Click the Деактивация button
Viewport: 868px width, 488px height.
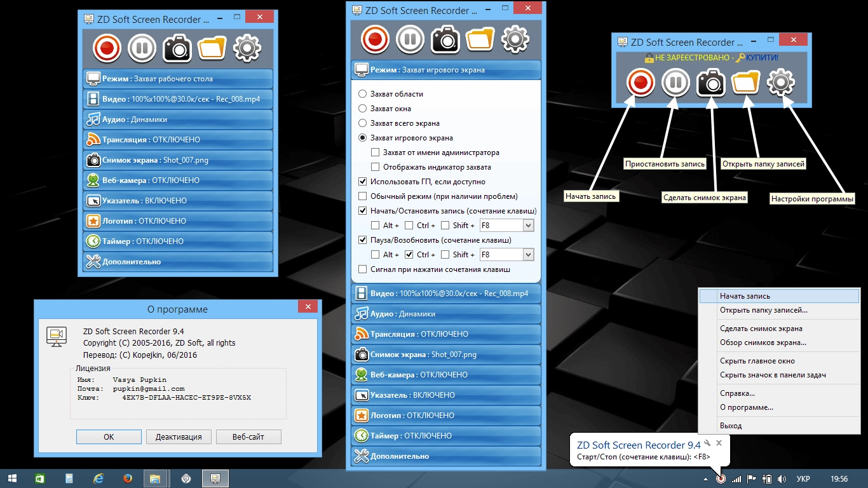[x=179, y=437]
